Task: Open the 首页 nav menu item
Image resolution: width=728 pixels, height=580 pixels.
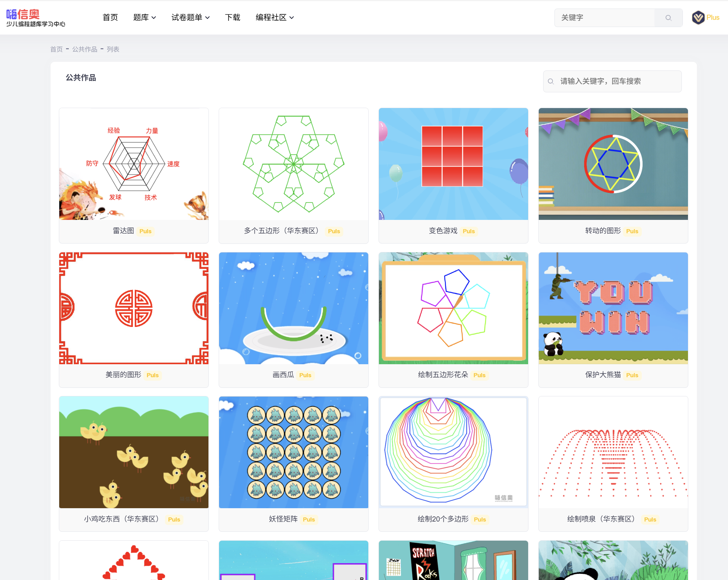Action: click(x=110, y=17)
